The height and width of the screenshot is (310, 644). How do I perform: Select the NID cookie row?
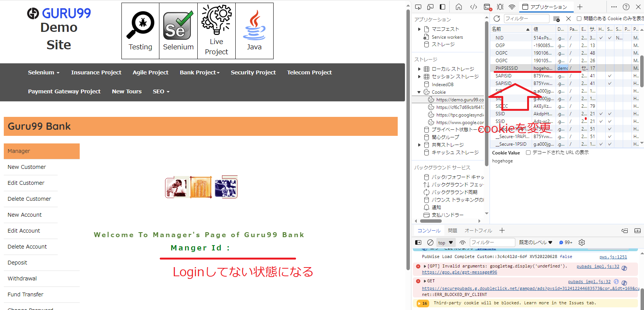[565, 38]
